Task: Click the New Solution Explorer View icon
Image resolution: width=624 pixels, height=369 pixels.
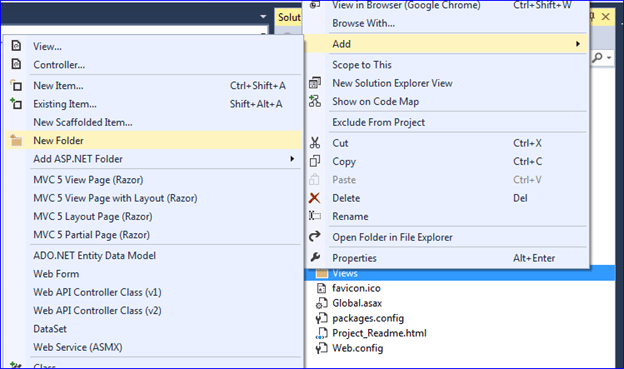Action: tap(315, 83)
